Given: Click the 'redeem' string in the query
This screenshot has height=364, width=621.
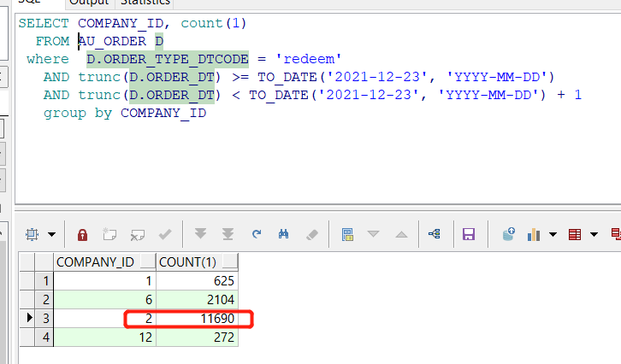Looking at the screenshot, I should point(309,59).
